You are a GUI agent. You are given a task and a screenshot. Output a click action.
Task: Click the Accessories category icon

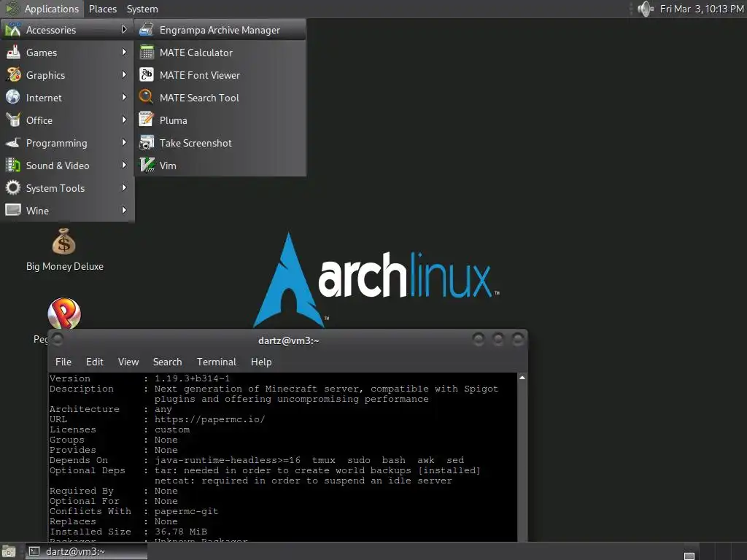[x=13, y=29]
